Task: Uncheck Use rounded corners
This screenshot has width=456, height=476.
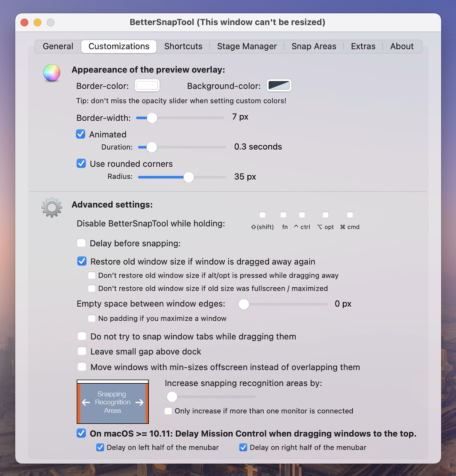Action: coord(81,163)
